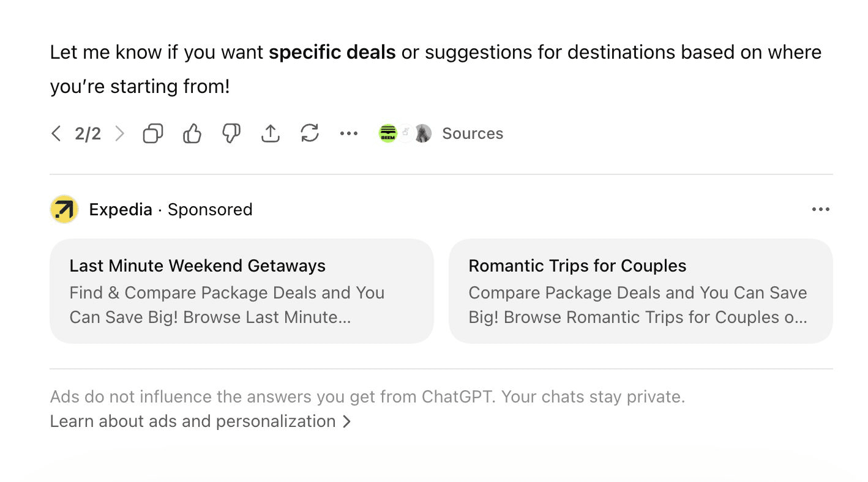Click the Expedia logo icon

[64, 209]
